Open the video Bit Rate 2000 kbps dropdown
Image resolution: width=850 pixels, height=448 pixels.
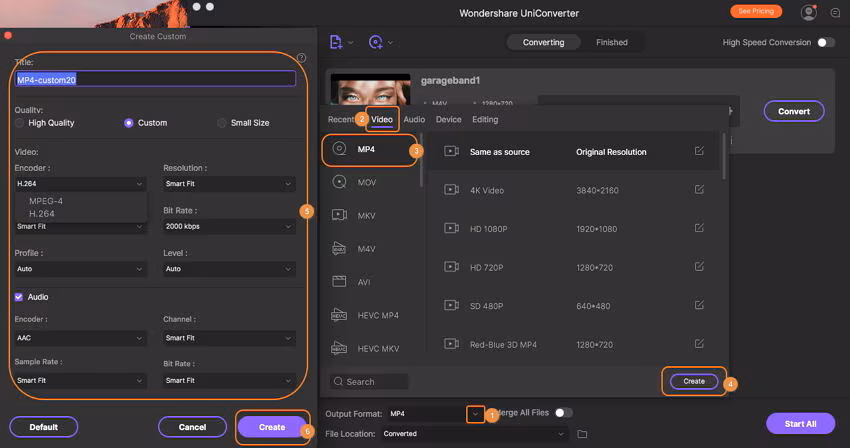point(229,226)
